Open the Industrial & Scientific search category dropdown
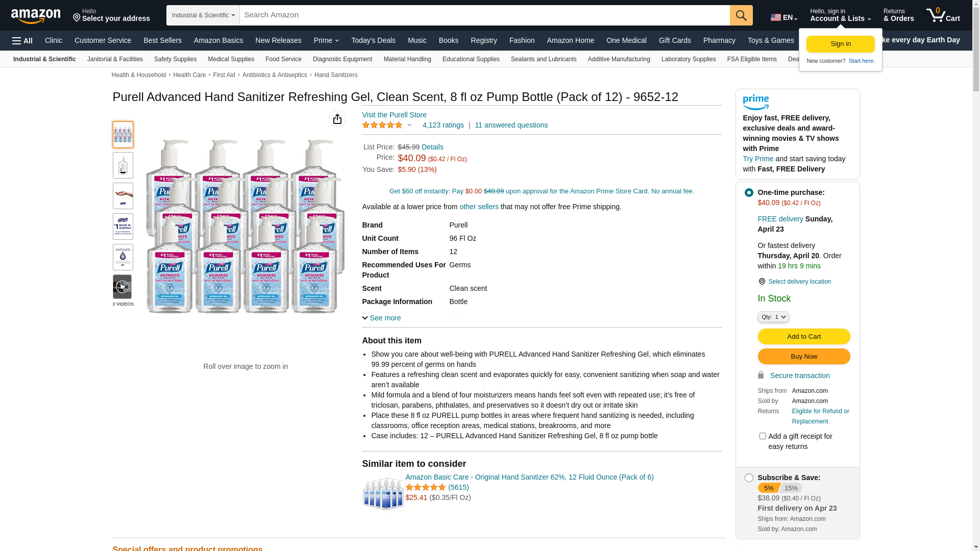The height and width of the screenshot is (551, 980). (203, 15)
